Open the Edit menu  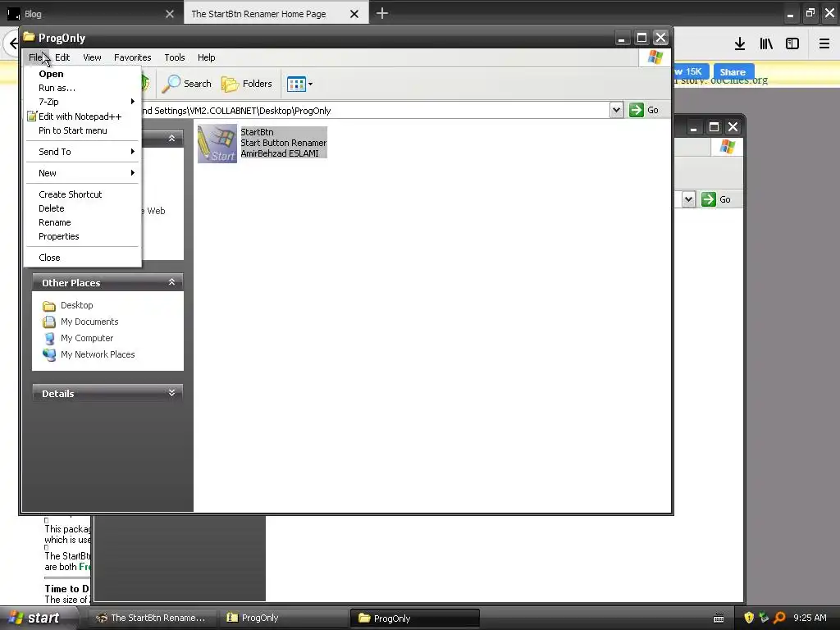pos(62,57)
